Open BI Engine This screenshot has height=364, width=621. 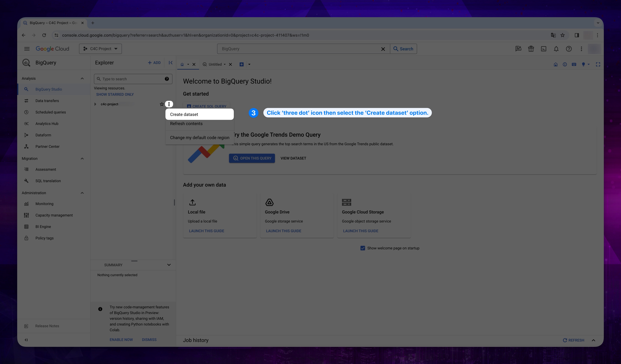(x=54, y=227)
